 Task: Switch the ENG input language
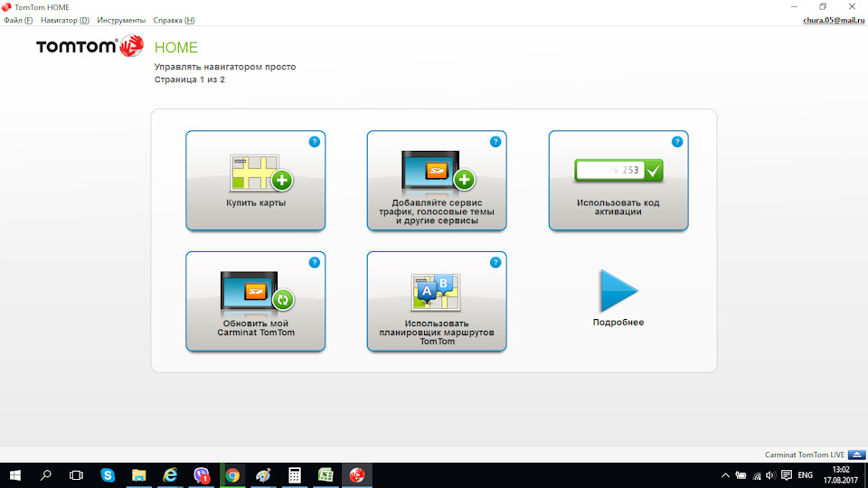pos(806,475)
